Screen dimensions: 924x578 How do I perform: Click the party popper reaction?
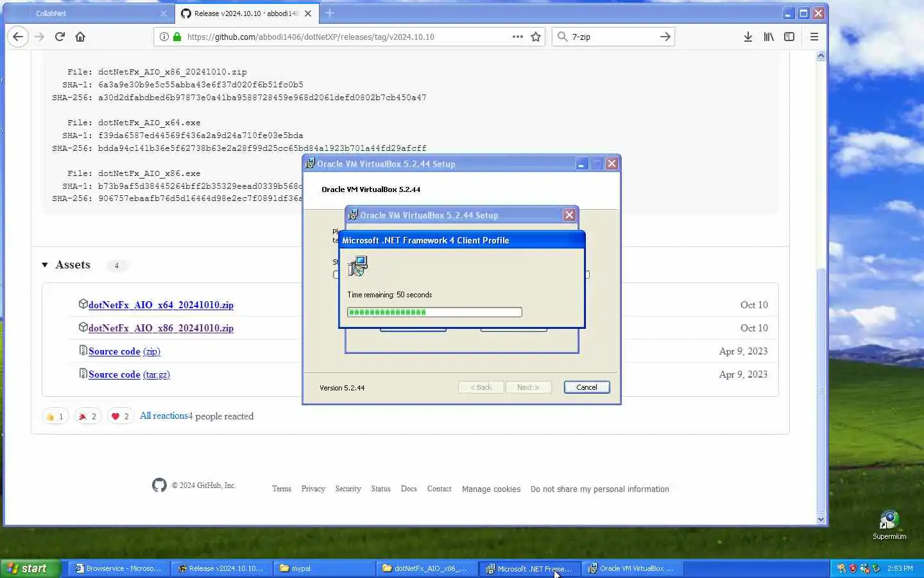[x=88, y=416]
